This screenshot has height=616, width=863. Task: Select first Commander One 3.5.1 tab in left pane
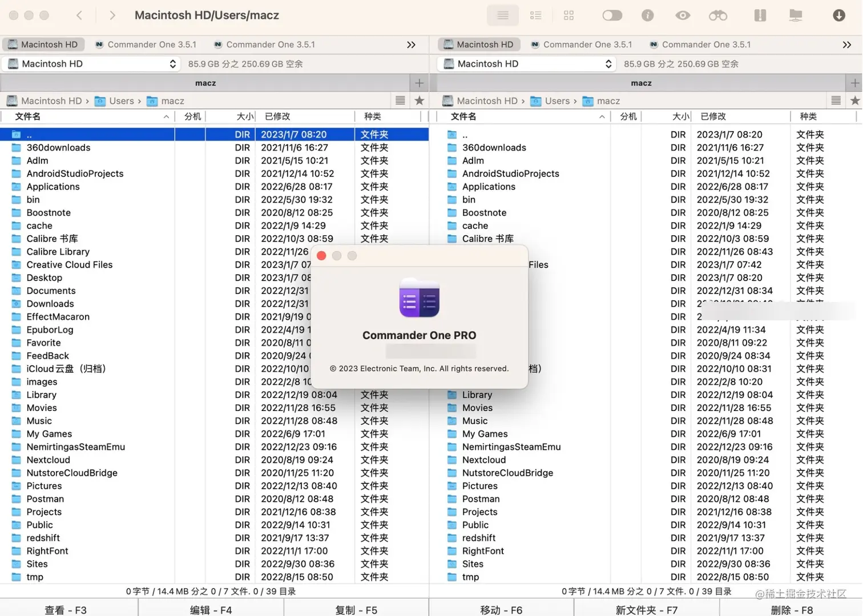coord(146,45)
